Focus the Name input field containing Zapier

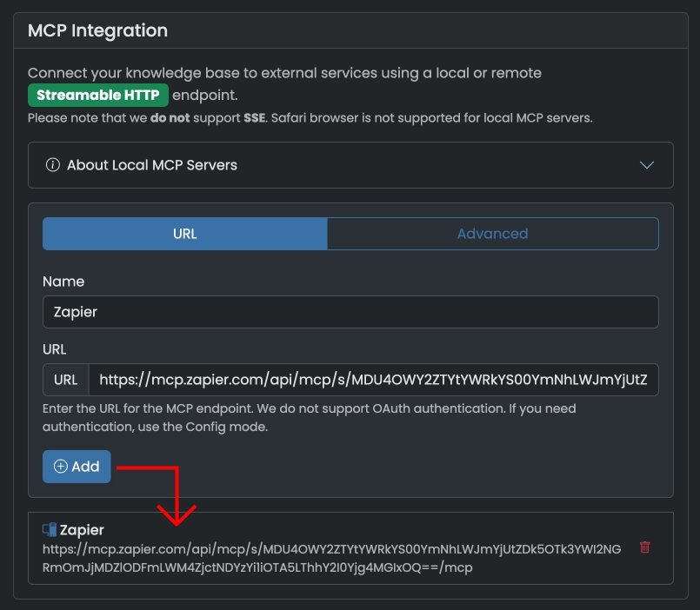pyautogui.click(x=350, y=312)
